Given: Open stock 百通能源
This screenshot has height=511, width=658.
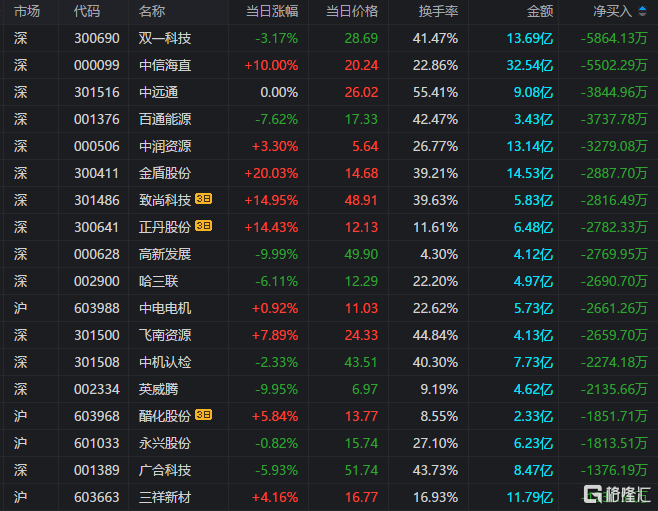Looking at the screenshot, I should [x=165, y=120].
